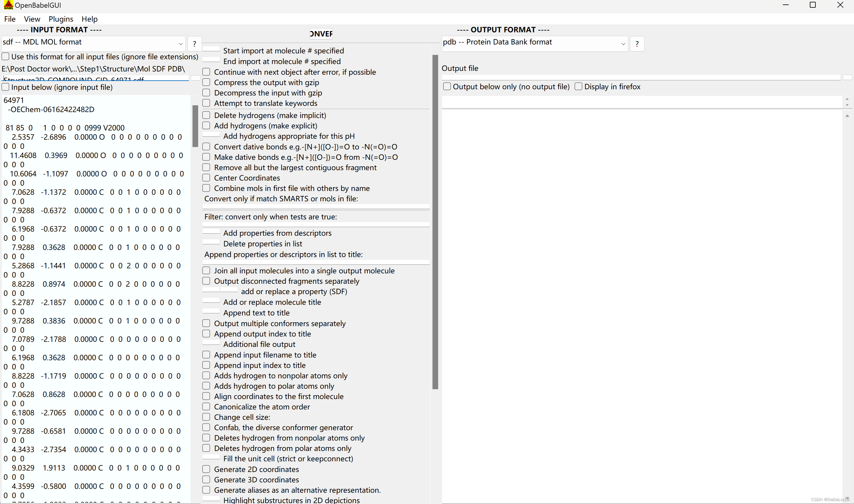Image resolution: width=854 pixels, height=504 pixels.
Task: Enable 'Compress the output with gzip'
Action: pos(206,82)
